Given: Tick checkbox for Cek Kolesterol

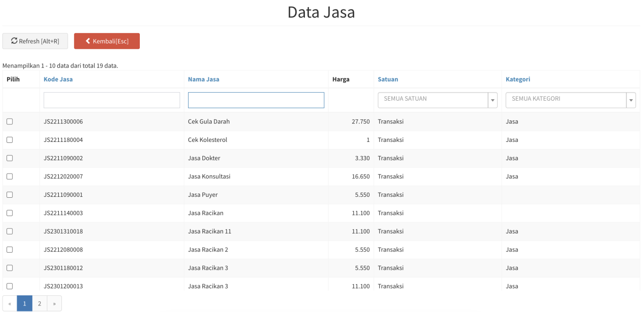Looking at the screenshot, I should pos(10,140).
